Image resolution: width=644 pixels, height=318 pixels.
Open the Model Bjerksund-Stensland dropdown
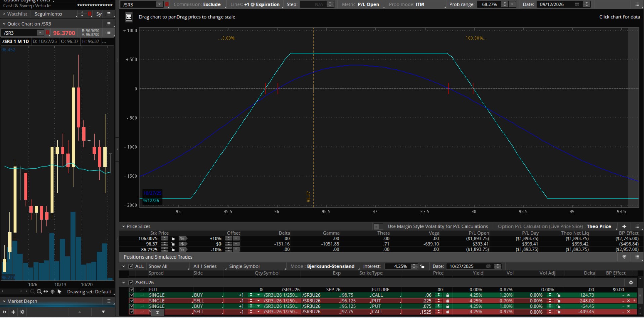coord(330,266)
